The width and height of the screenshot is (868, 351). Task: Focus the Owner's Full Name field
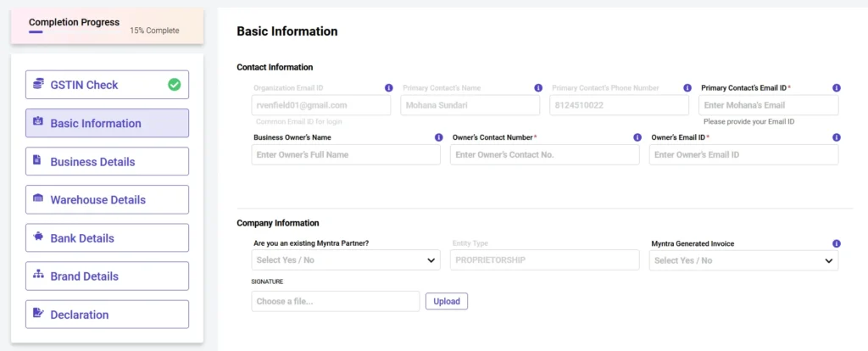346,154
